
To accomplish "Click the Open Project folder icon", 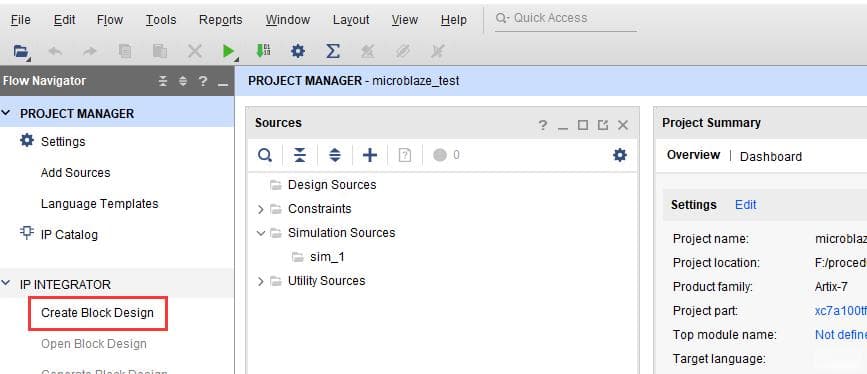I will [x=21, y=51].
